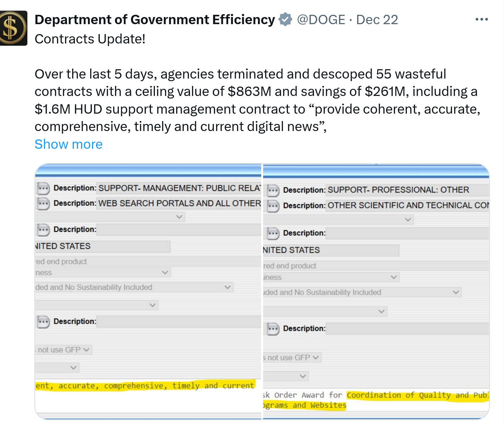This screenshot has height=423, width=504.
Task: Open Department of Government Efficiency profile name
Action: [155, 20]
